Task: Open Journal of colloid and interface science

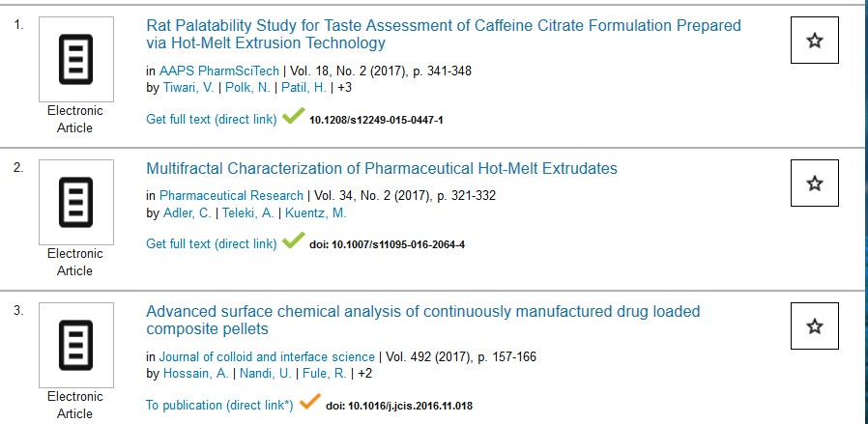Action: [x=268, y=357]
